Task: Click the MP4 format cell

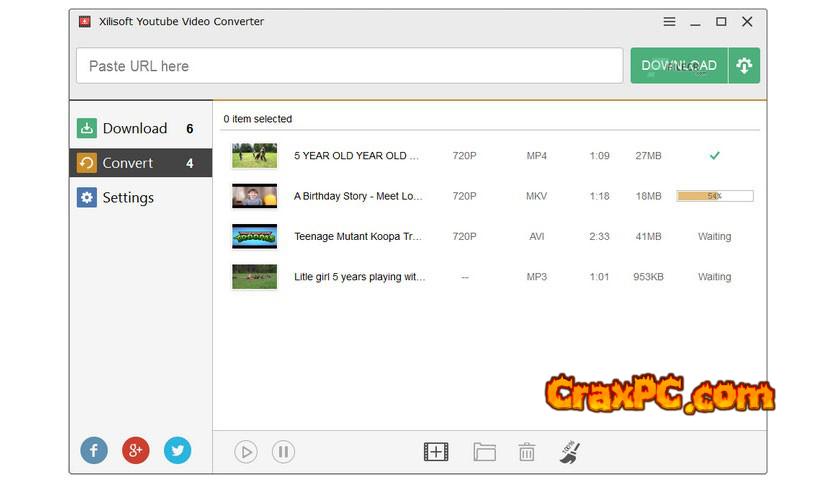Action: [x=536, y=156]
